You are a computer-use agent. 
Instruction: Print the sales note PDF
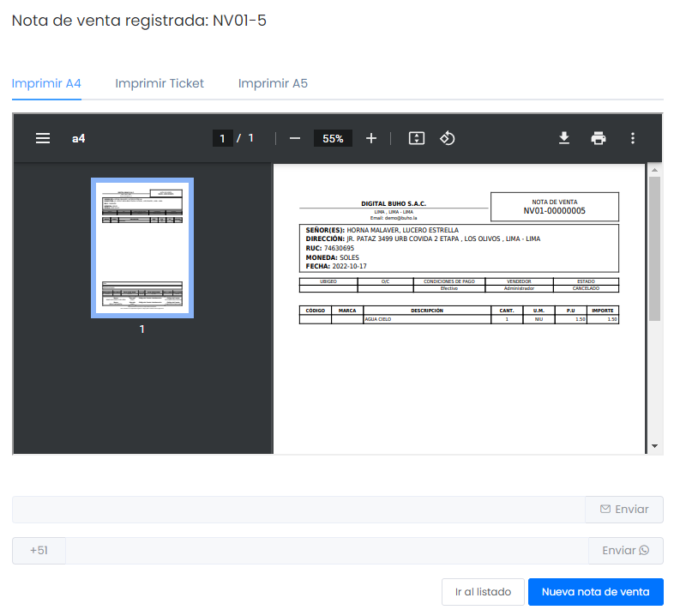[599, 138]
